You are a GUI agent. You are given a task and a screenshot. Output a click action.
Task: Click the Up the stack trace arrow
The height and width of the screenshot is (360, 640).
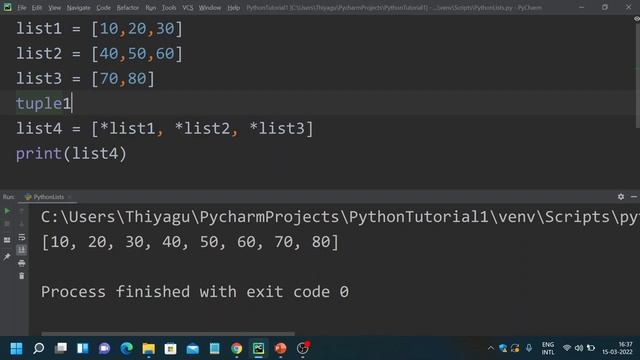point(22,211)
